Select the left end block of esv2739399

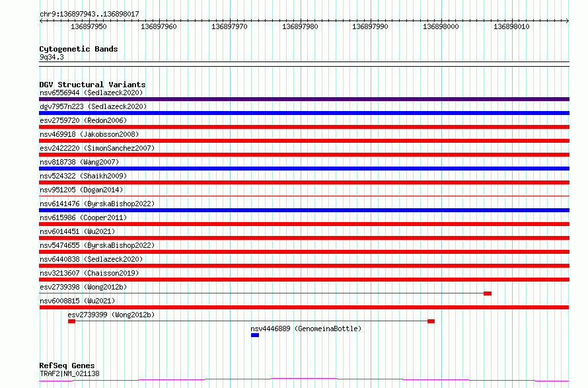pos(71,321)
